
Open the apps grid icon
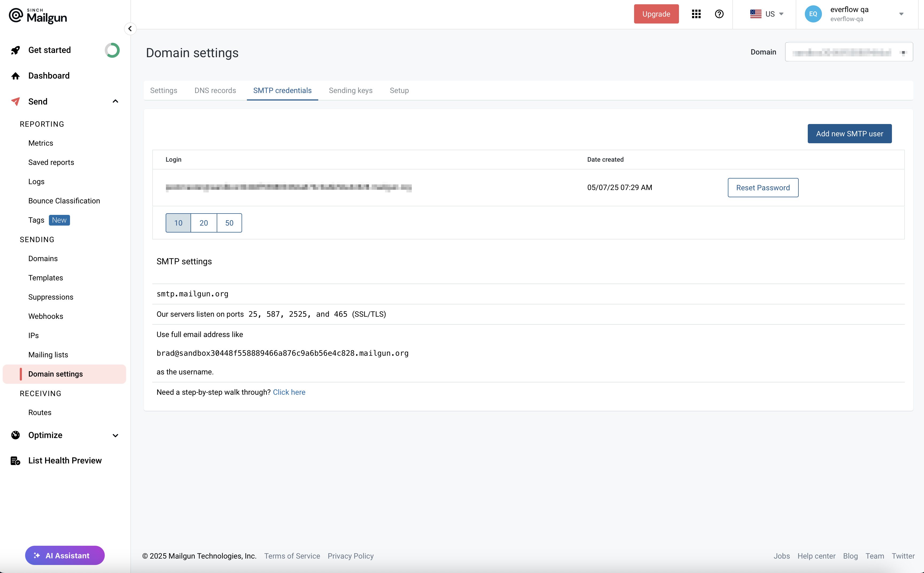[x=696, y=14]
